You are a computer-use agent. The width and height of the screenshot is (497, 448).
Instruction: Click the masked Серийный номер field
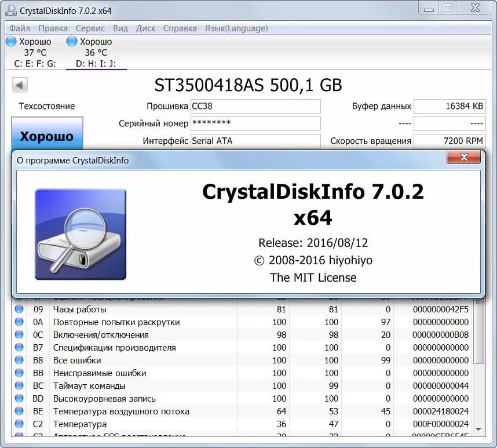click(x=255, y=123)
